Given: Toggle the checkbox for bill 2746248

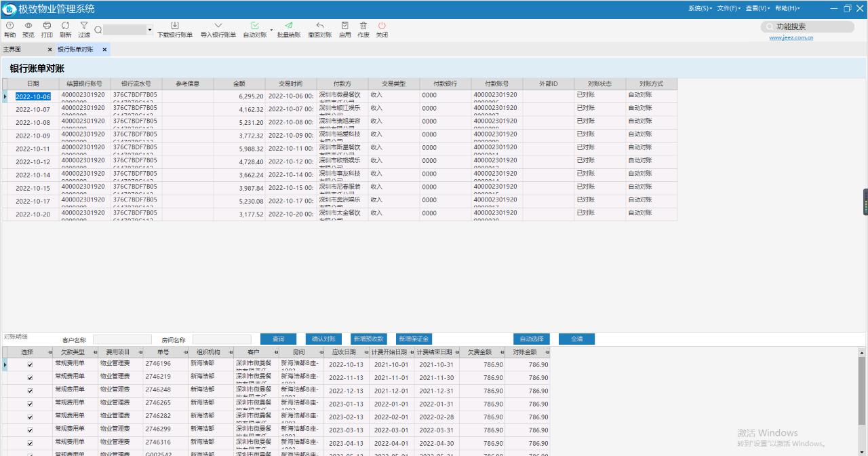Looking at the screenshot, I should 29,391.
